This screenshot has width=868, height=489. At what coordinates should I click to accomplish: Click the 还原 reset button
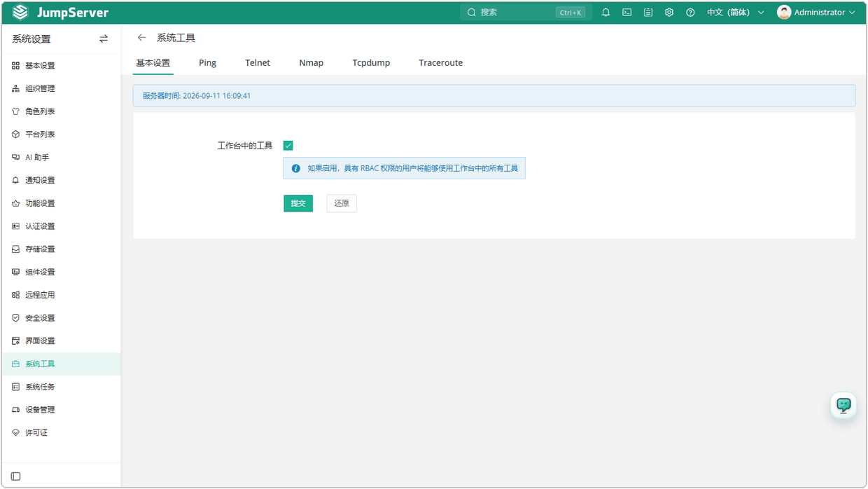(x=342, y=203)
